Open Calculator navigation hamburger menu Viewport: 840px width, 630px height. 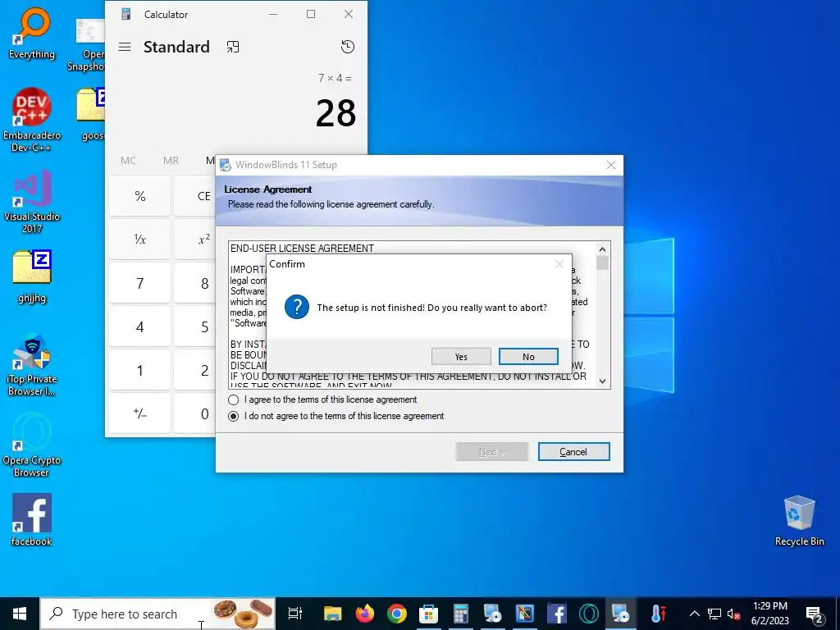125,47
